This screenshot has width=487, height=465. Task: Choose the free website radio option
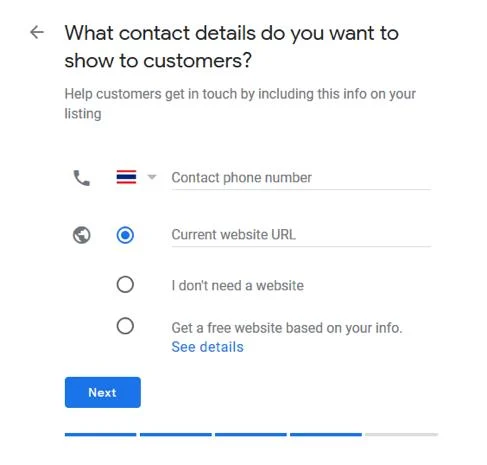pyautogui.click(x=125, y=326)
